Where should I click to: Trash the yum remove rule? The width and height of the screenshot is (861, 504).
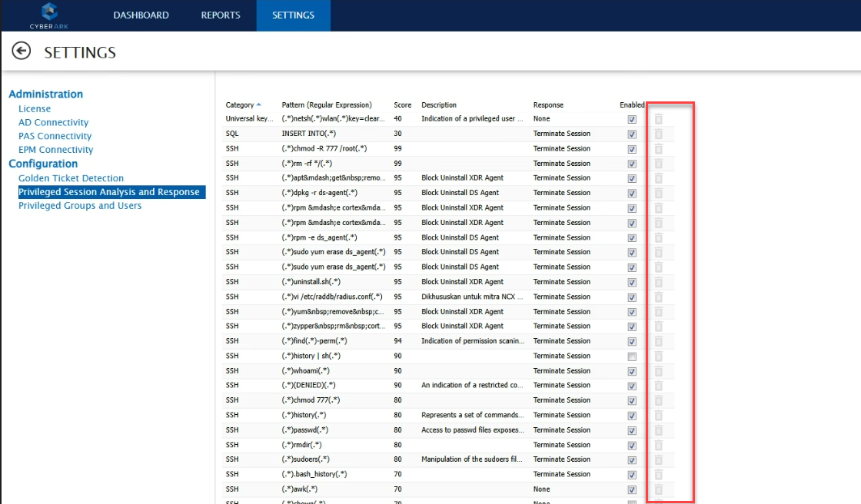658,311
